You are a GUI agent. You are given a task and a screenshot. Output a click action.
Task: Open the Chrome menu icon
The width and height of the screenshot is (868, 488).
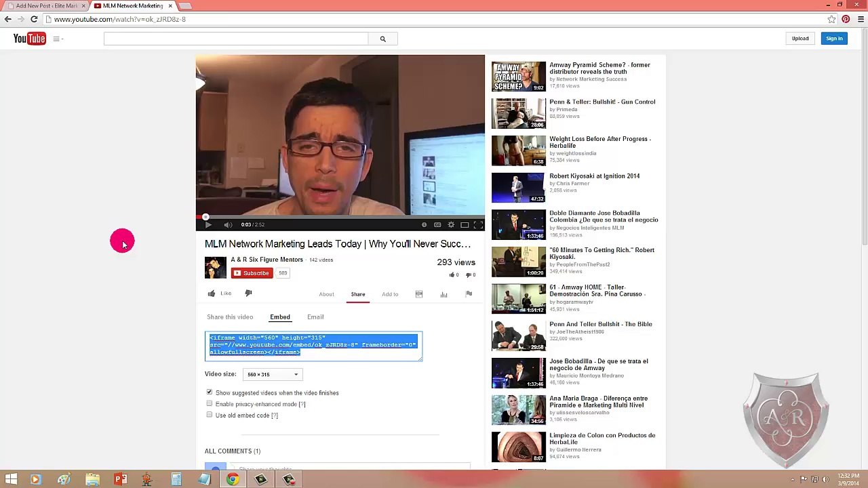[861, 19]
